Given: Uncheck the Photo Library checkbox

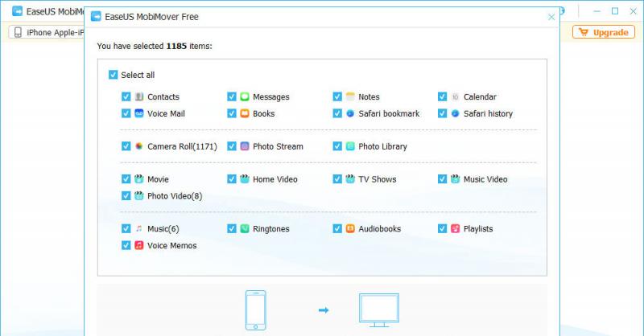Looking at the screenshot, I should 337,146.
